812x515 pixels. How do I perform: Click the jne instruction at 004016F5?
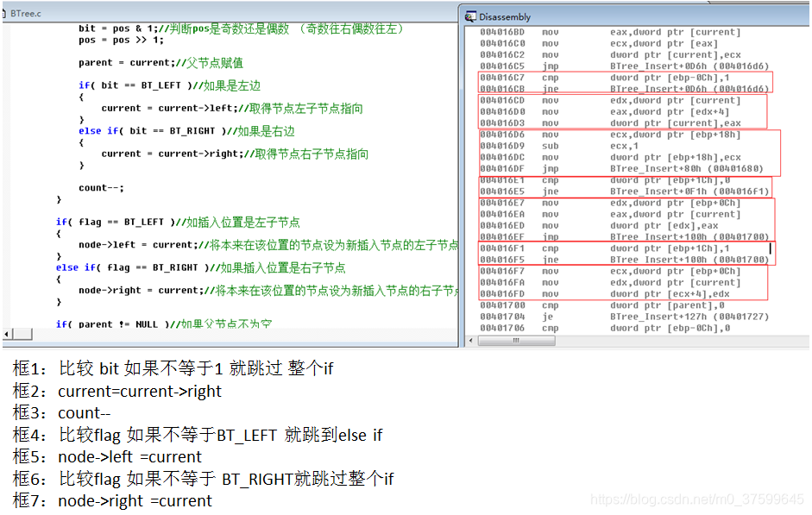624,260
